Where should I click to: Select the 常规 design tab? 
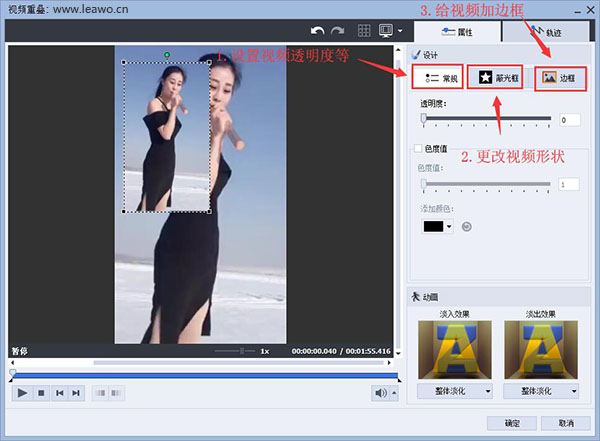click(437, 78)
